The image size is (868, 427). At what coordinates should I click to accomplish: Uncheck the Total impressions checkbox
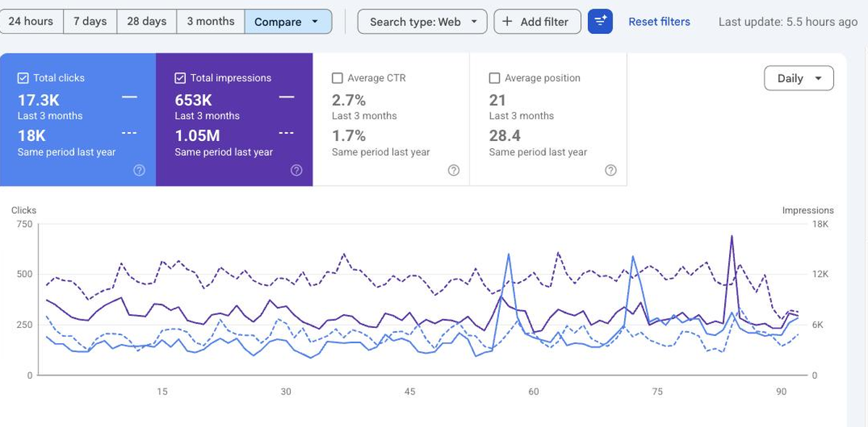[x=180, y=78]
